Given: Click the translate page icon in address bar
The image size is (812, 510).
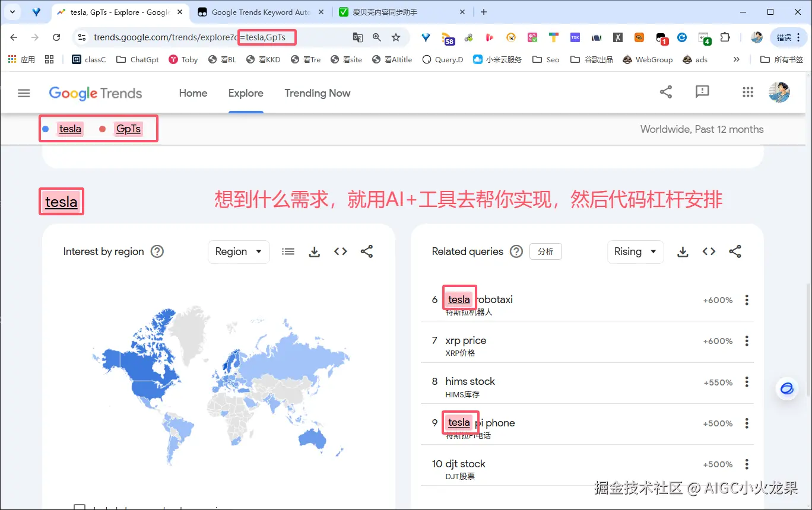Looking at the screenshot, I should click(358, 37).
